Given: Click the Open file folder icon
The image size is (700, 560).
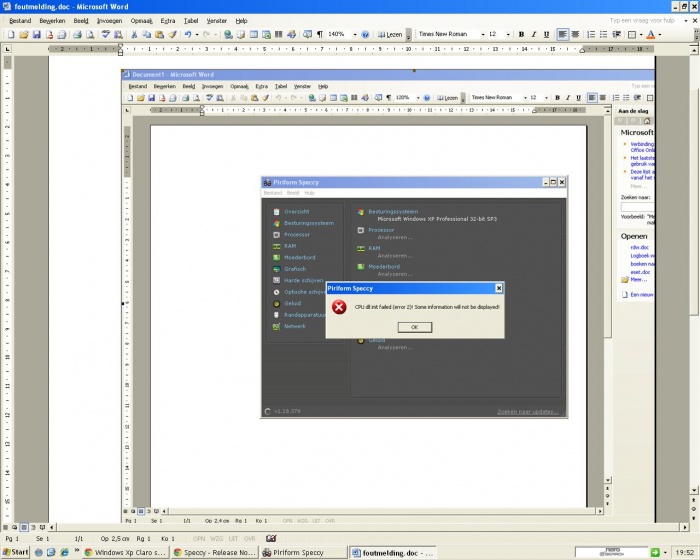Looking at the screenshot, I should [x=24, y=34].
